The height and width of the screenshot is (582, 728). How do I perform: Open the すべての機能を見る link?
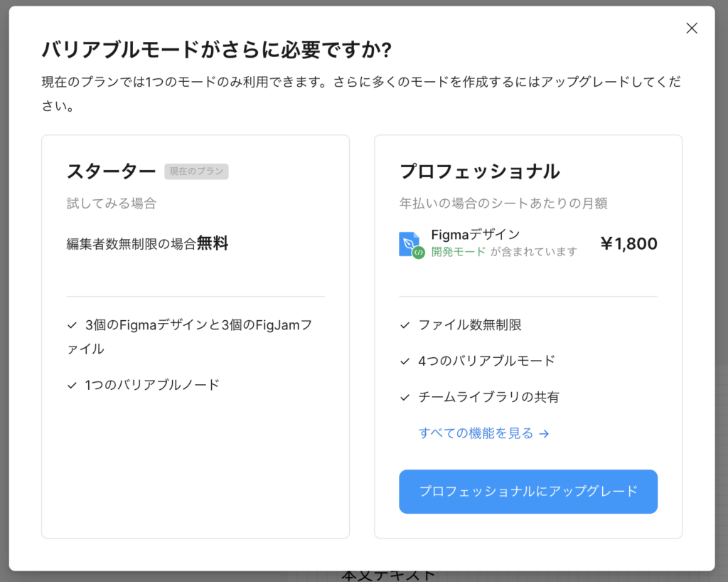476,433
